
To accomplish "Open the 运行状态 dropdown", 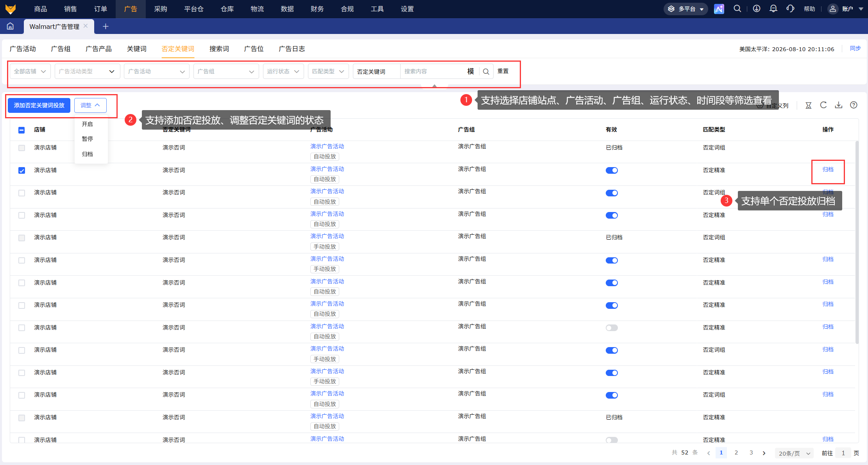I will 283,71.
